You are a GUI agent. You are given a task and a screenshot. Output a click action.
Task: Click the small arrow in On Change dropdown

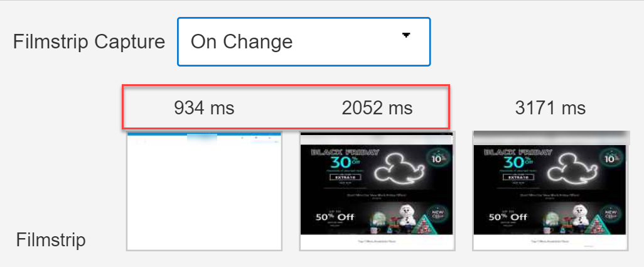point(406,35)
